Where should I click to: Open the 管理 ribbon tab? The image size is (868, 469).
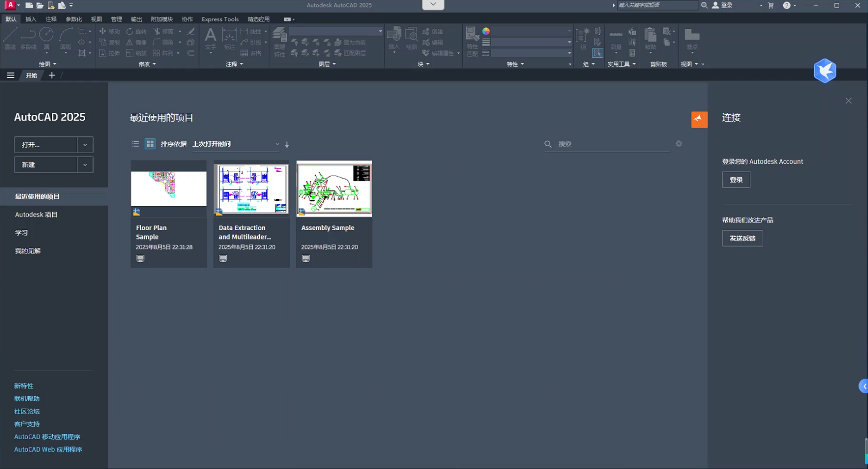pos(116,19)
